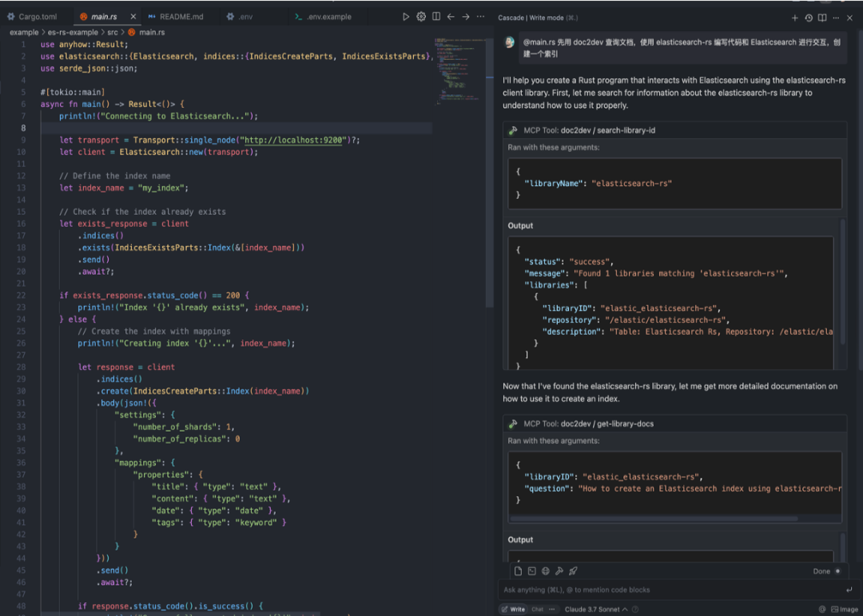Split the editor layout

click(436, 17)
